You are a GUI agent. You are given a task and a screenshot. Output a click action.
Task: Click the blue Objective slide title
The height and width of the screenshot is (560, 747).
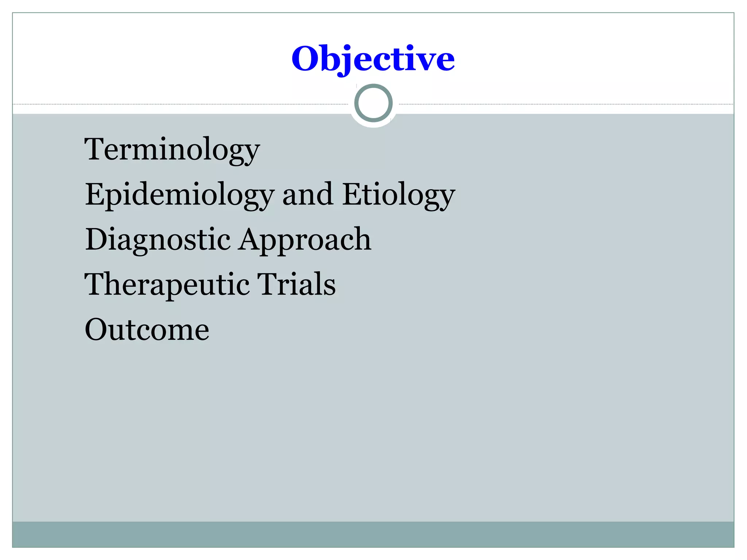(x=373, y=59)
